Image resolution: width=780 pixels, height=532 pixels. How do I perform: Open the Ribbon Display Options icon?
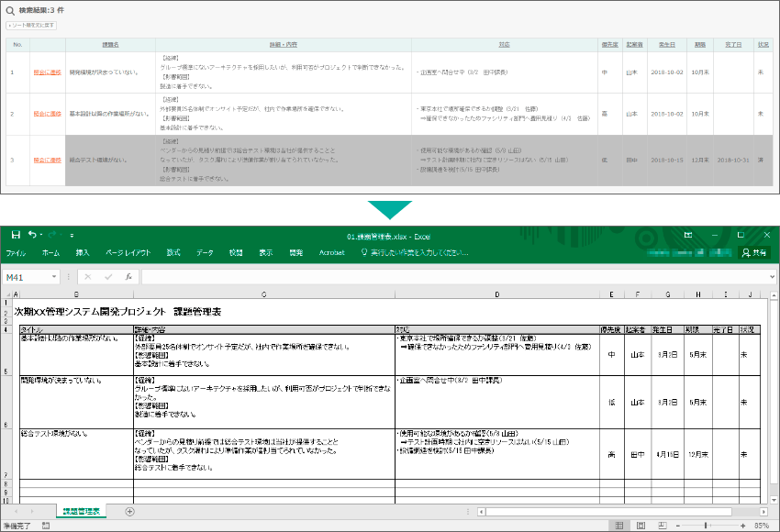688,235
